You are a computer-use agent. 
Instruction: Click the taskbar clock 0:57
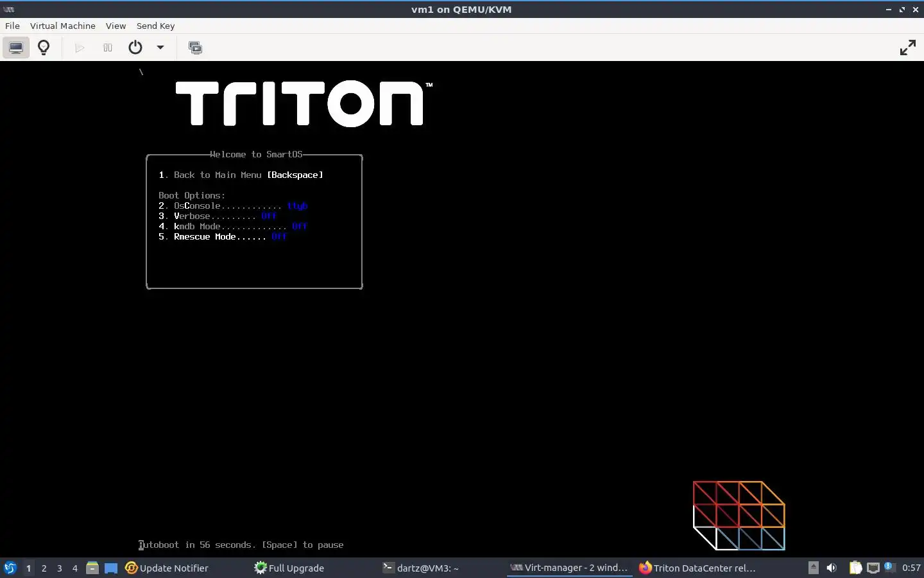tap(911, 568)
